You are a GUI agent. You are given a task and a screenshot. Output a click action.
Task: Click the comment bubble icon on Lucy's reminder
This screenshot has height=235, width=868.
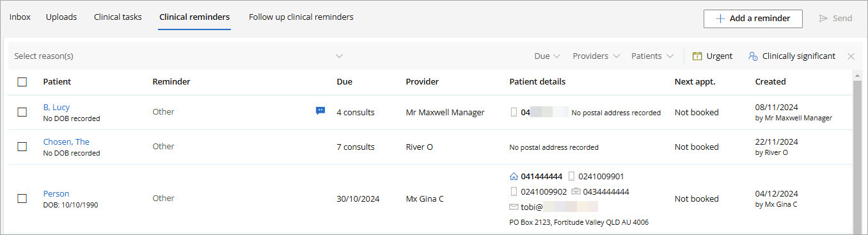(320, 111)
